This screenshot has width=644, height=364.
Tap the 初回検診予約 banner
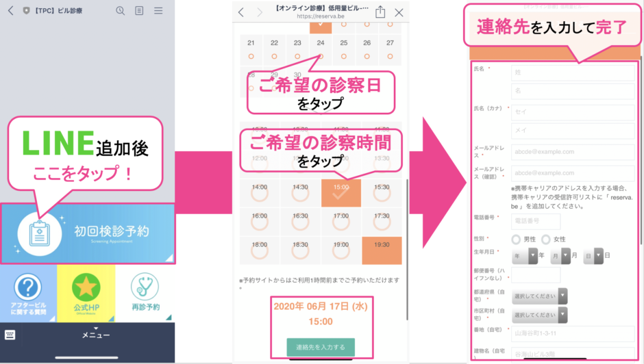pyautogui.click(x=88, y=233)
